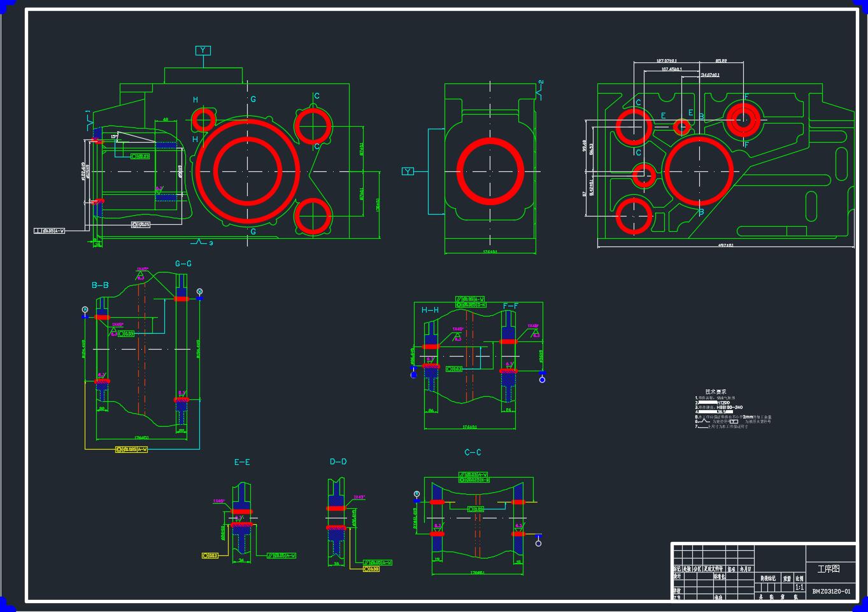This screenshot has height=612, width=868.
Task: Select the 1:1 scale cell
Action: point(799,588)
